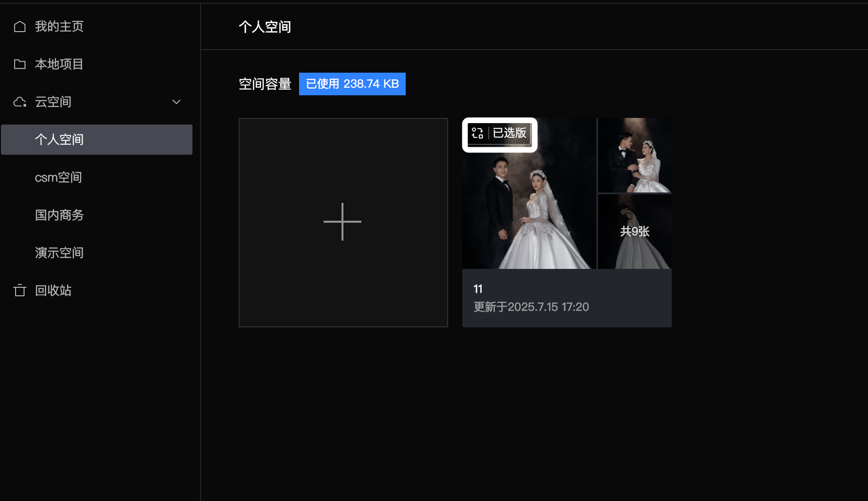The width and height of the screenshot is (868, 501).
Task: Switch to the 国内商务 space
Action: pos(59,215)
